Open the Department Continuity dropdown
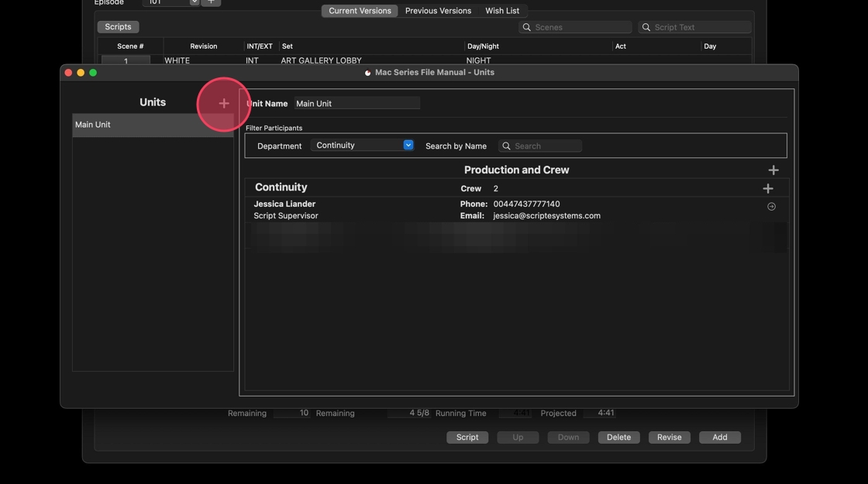 click(x=363, y=146)
